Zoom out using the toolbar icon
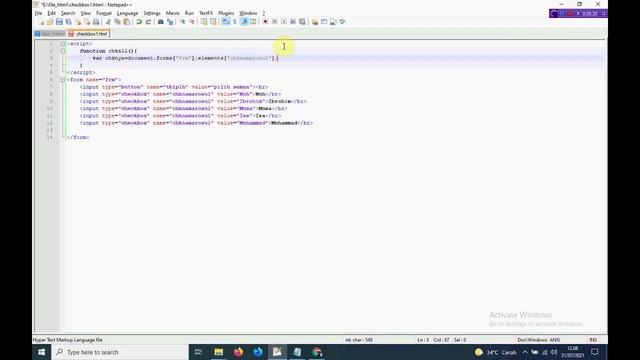The width and height of the screenshot is (640, 360). [191, 22]
